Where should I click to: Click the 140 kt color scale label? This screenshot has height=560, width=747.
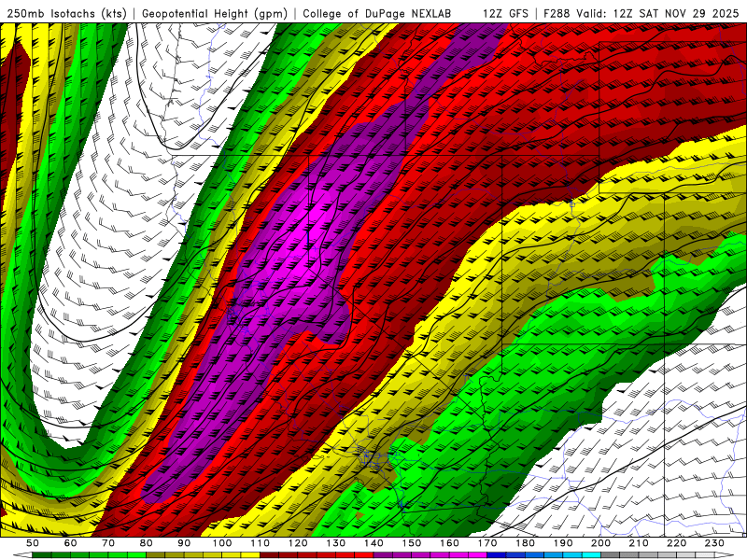[x=373, y=543]
